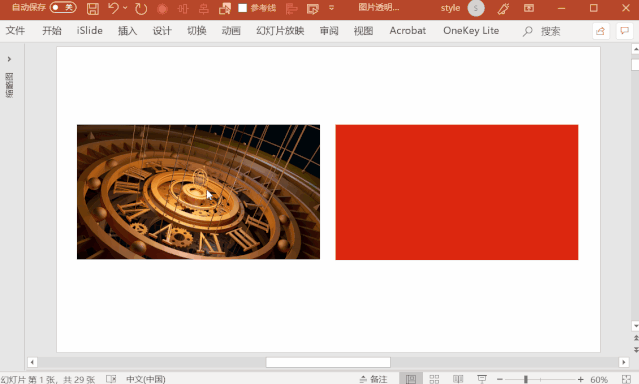Screen dimensions: 639x384
Task: Open the iSlide ribbon tab
Action: click(x=90, y=31)
